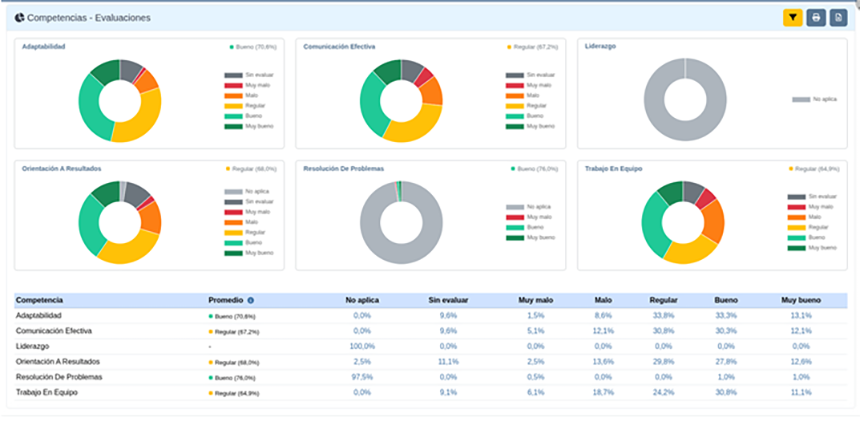Click the Promedio info icon

pyautogui.click(x=251, y=300)
